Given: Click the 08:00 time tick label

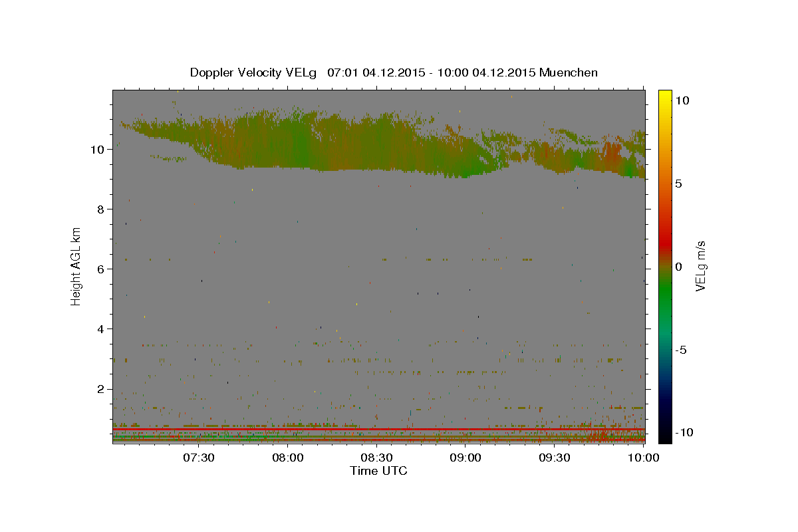Looking at the screenshot, I should (288, 458).
